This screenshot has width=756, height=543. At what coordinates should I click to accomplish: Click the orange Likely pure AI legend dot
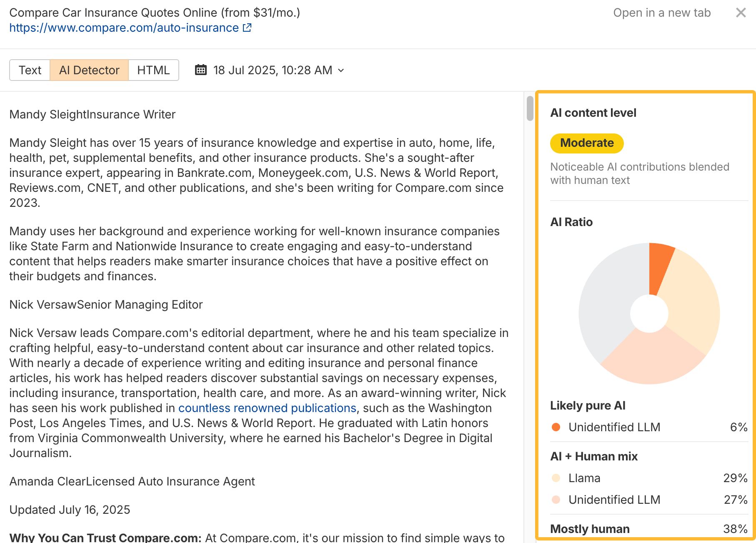(556, 427)
